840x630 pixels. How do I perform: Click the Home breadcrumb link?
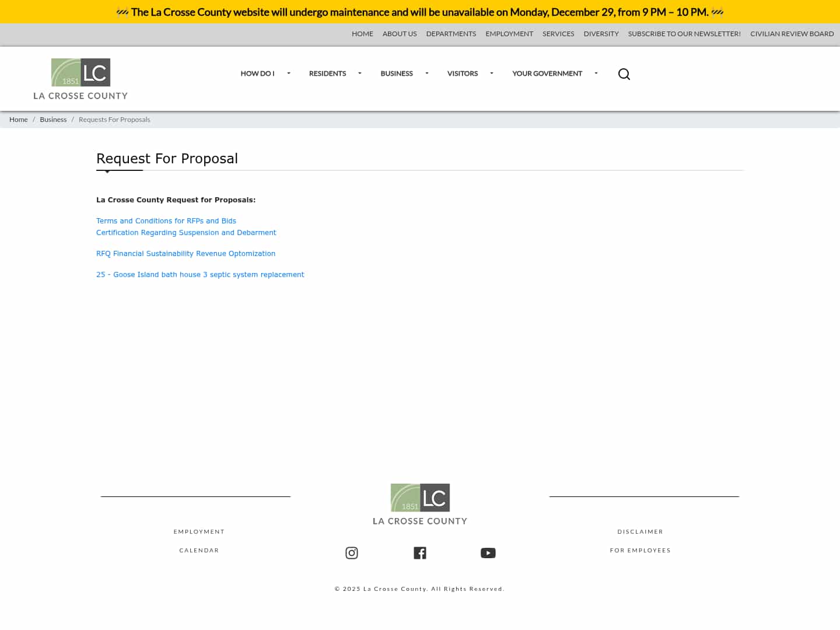[18, 119]
